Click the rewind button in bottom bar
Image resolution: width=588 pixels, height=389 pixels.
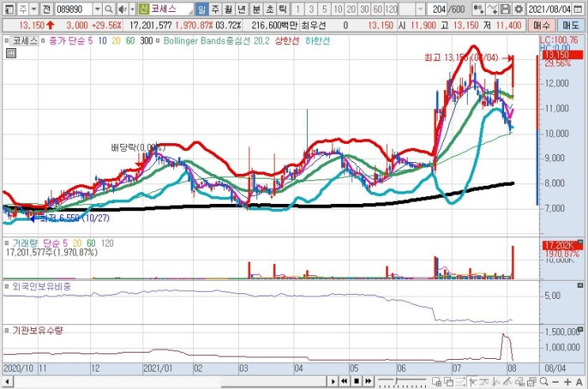[344, 382]
